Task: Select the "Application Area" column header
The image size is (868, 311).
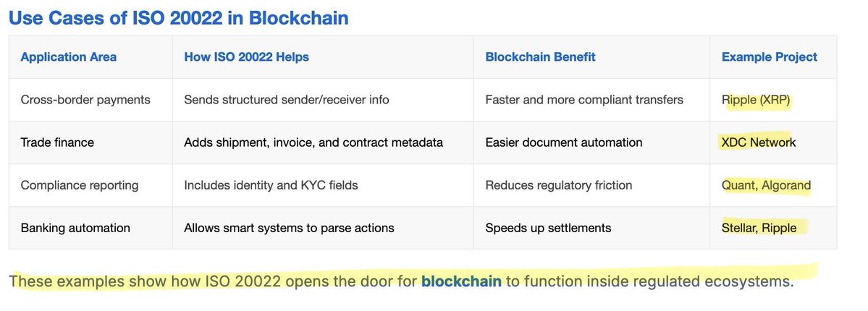Action: point(69,56)
